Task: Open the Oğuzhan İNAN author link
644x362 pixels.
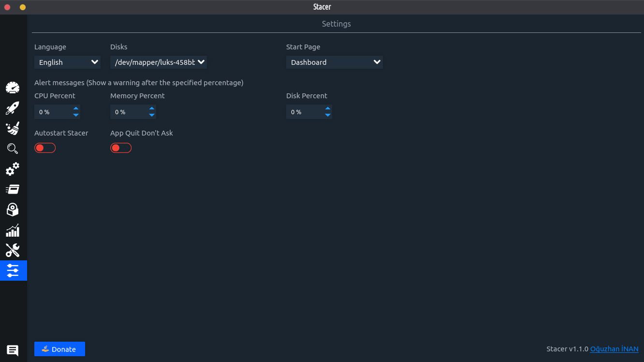Action: (x=614, y=349)
